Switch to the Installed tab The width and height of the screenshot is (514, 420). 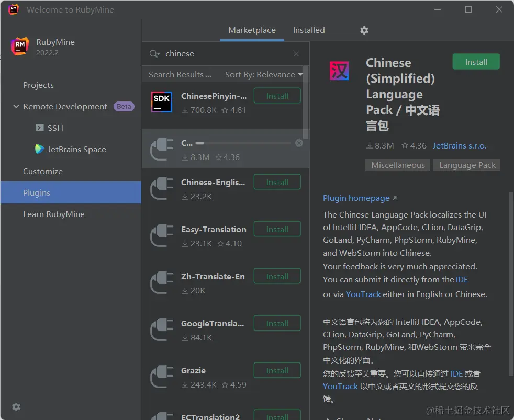pyautogui.click(x=308, y=30)
